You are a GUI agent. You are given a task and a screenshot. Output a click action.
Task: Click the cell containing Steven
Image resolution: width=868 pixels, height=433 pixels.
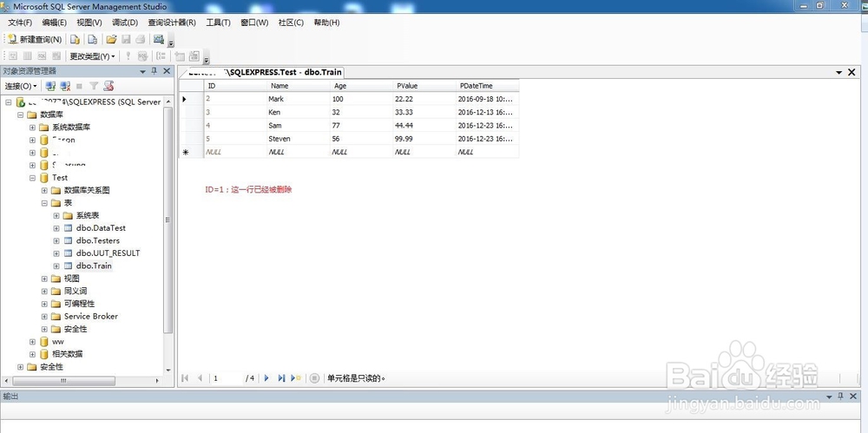point(299,139)
